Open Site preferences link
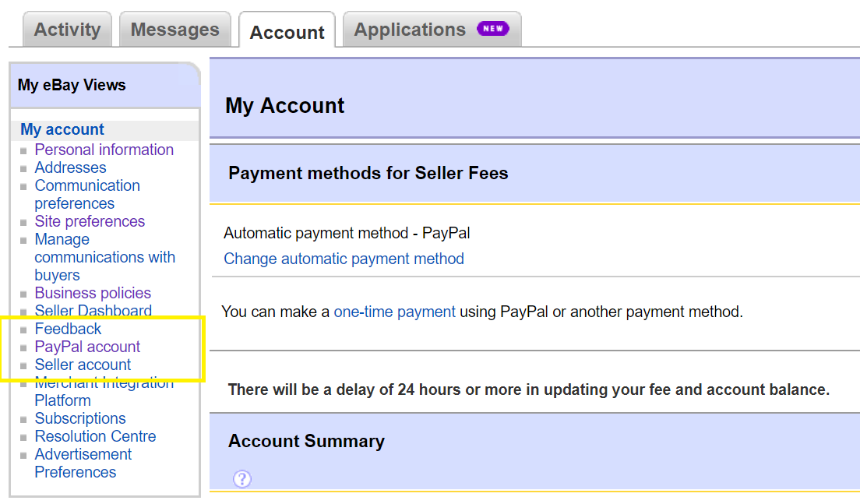The image size is (860, 504). (90, 221)
